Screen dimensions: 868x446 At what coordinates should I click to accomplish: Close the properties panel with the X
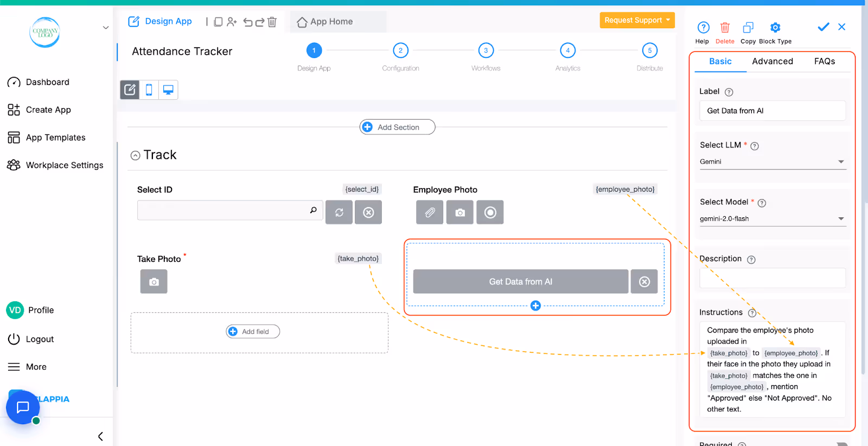(841, 27)
